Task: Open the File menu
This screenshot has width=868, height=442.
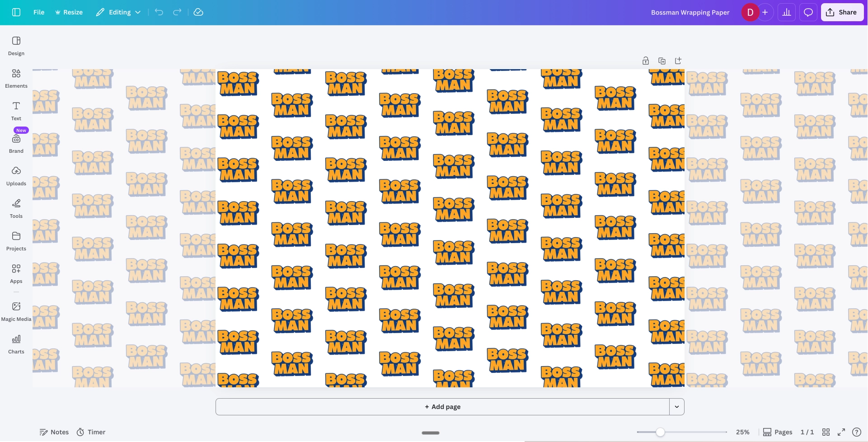Action: (39, 12)
